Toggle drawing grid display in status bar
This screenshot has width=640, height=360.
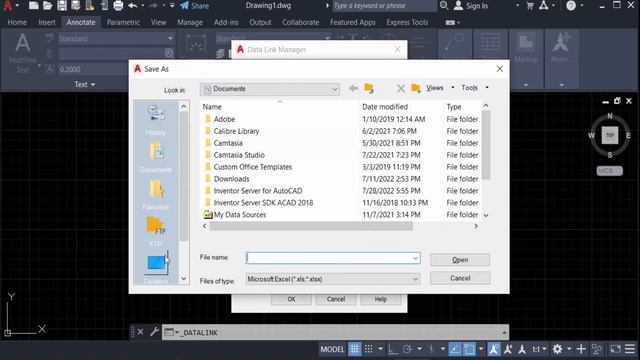click(354, 349)
